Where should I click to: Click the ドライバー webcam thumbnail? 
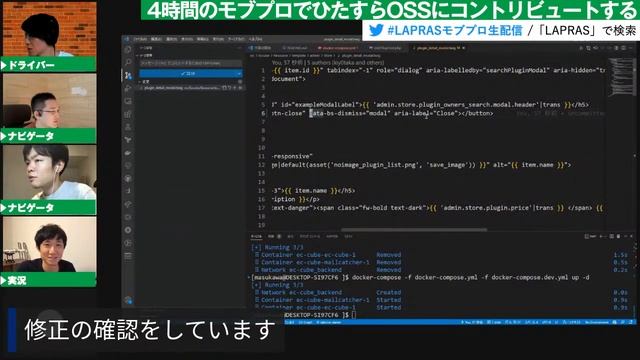(x=49, y=29)
